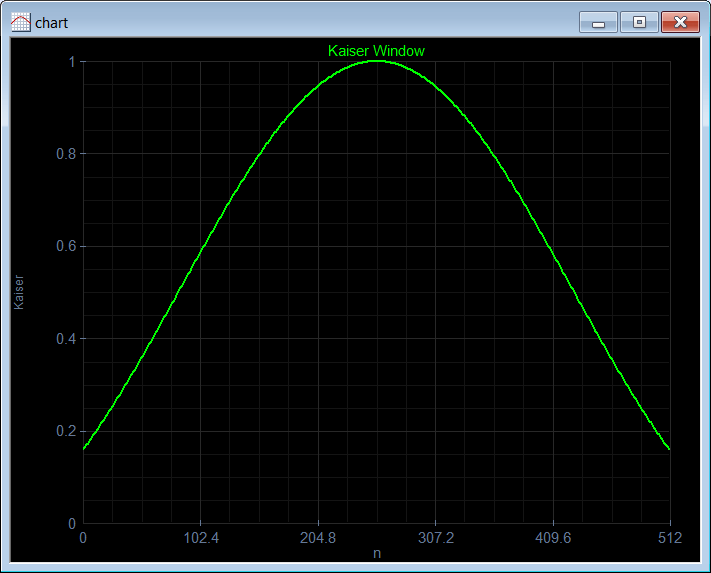Viewport: 711px width, 573px height.
Task: Close the chart window
Action: [x=680, y=22]
